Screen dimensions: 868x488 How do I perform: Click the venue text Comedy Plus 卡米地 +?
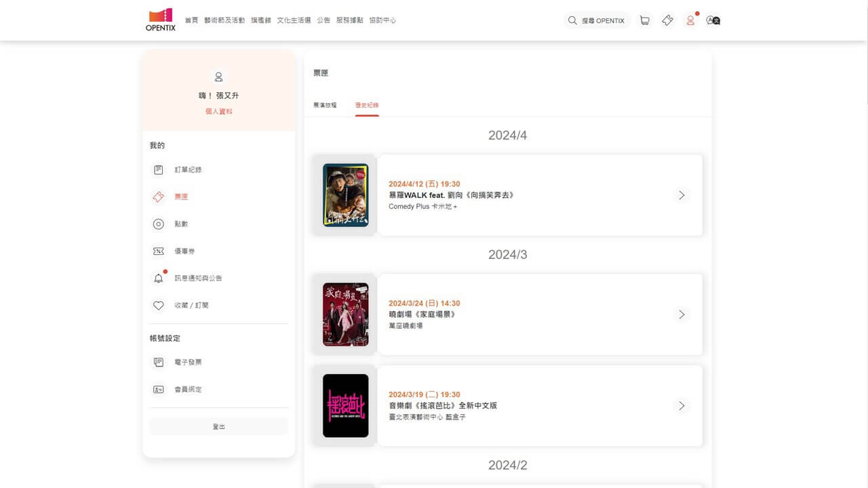(x=423, y=207)
